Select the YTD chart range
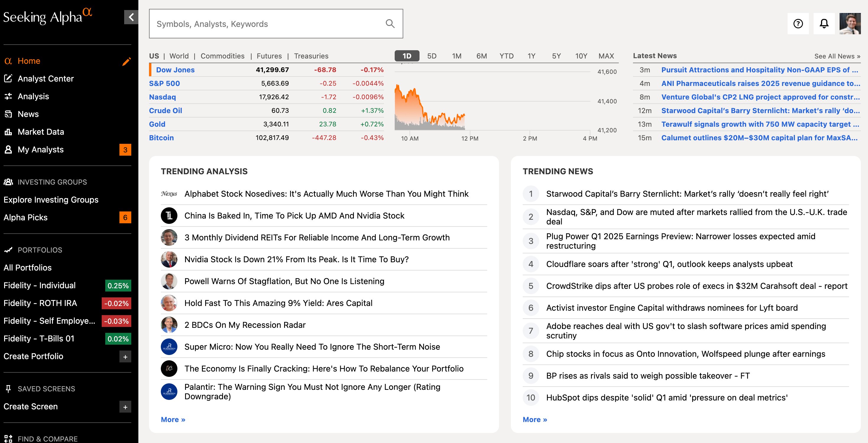This screenshot has height=443, width=868. tap(506, 56)
